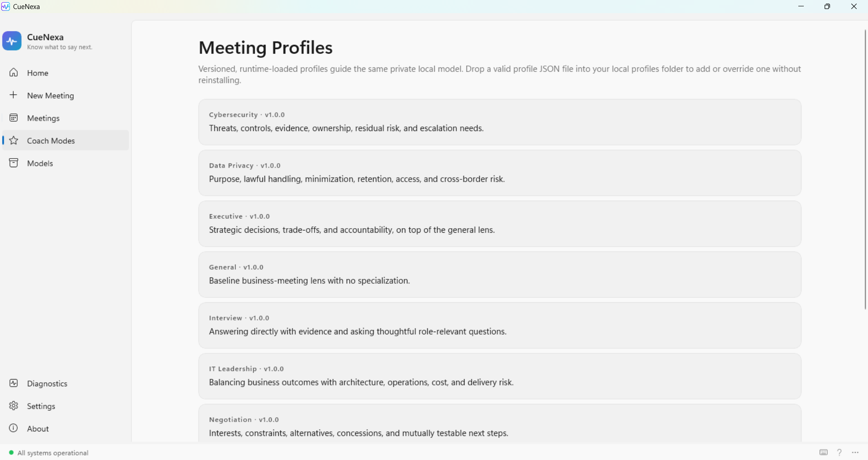This screenshot has width=868, height=460.
Task: Click the Home house icon in sidebar
Action: tap(14, 72)
